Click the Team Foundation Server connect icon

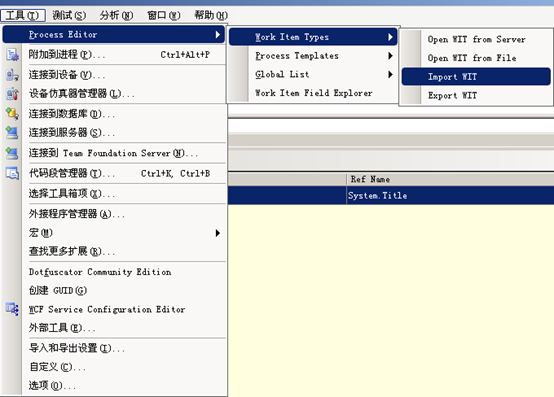pyautogui.click(x=12, y=153)
